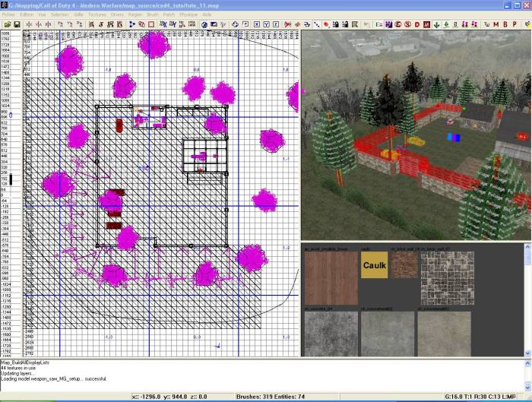Click the circled C toolbar icon
This screenshot has width=532, height=402.
398,24
